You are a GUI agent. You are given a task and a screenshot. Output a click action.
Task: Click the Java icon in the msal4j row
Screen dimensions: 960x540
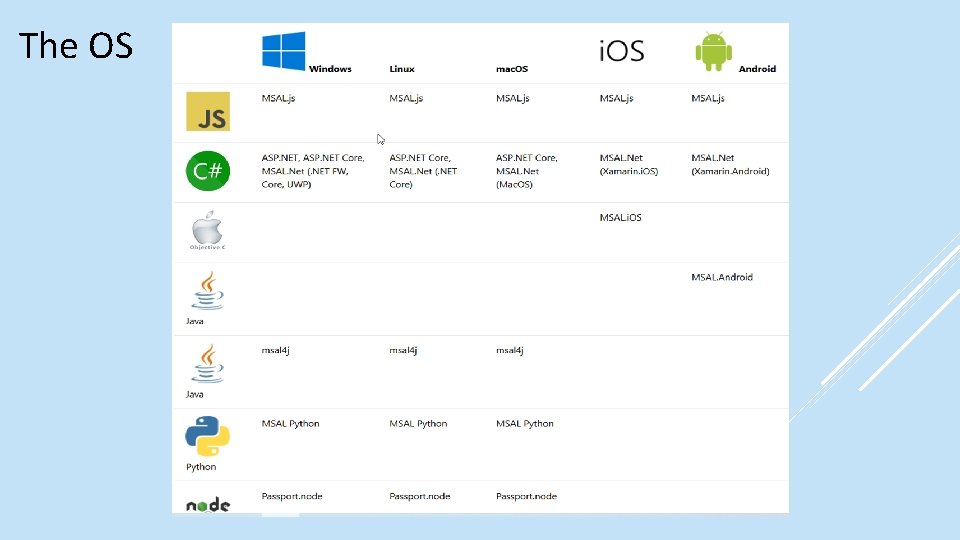[x=208, y=364]
